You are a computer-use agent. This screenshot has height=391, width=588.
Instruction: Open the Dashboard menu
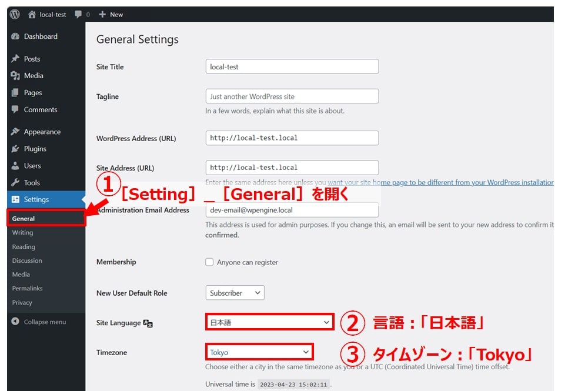[41, 36]
